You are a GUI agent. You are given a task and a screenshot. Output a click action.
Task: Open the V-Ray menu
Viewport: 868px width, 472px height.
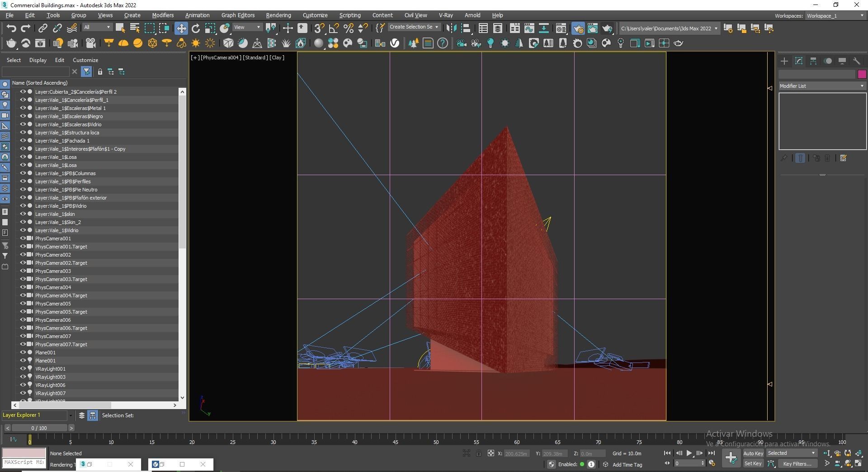point(446,15)
